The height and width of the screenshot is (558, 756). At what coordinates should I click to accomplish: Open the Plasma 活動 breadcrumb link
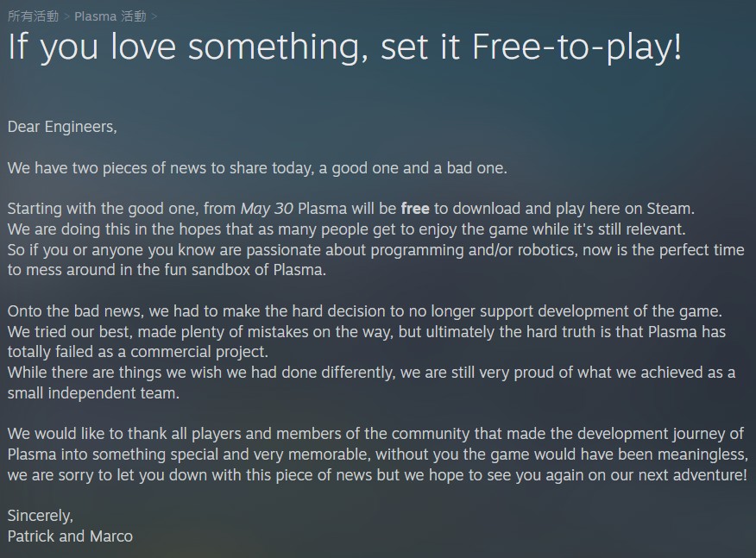coord(110,16)
